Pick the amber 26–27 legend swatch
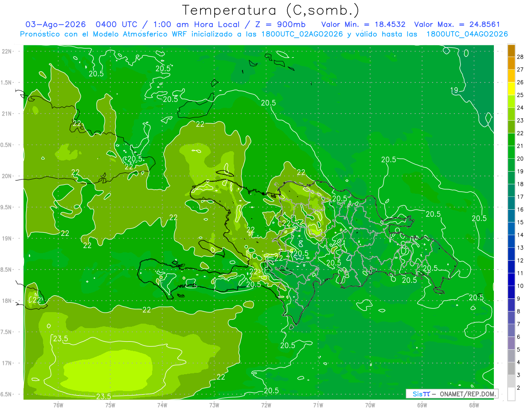The image size is (532, 411). 511,76
